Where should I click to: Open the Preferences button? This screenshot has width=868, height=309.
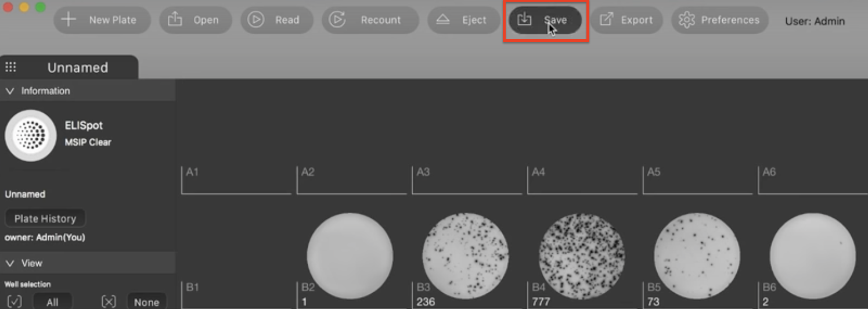(720, 20)
